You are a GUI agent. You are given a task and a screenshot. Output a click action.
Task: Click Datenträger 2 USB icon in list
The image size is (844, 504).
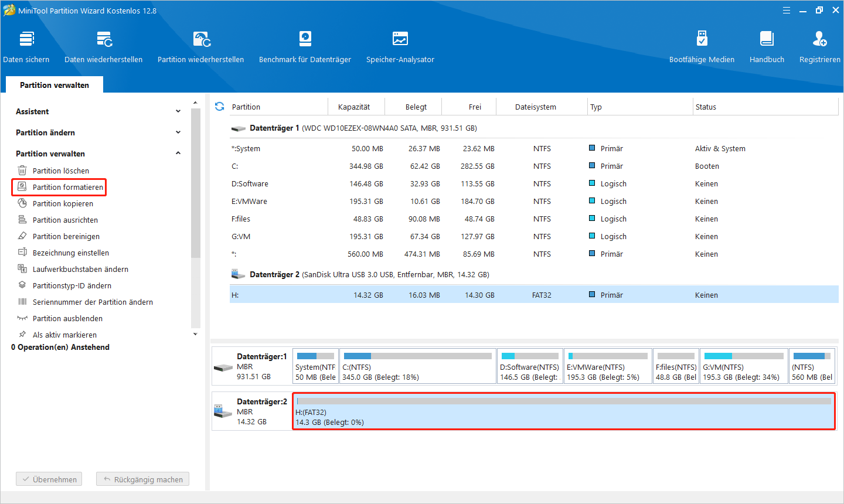click(239, 274)
